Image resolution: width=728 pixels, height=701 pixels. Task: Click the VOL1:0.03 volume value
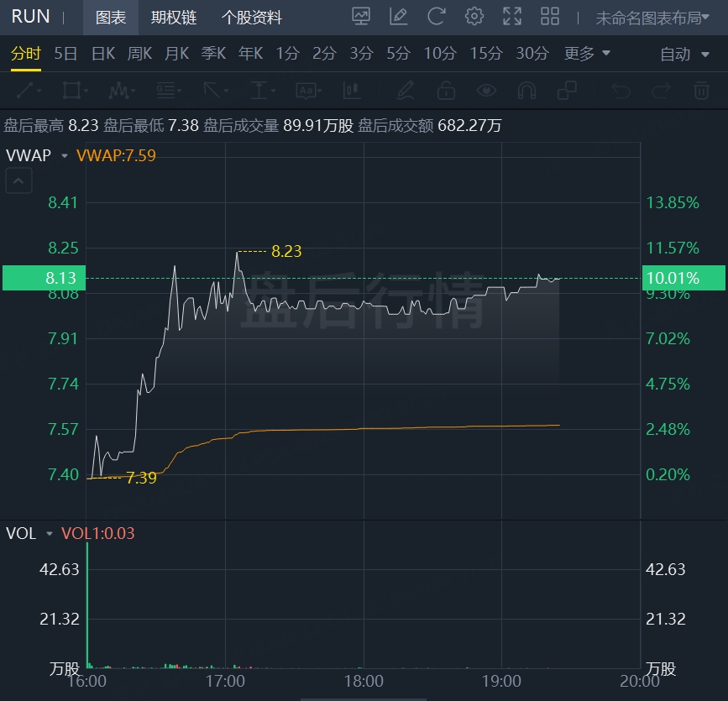point(98,533)
